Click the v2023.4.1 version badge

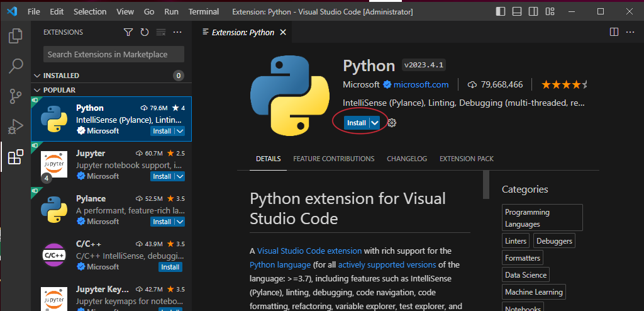pos(425,65)
